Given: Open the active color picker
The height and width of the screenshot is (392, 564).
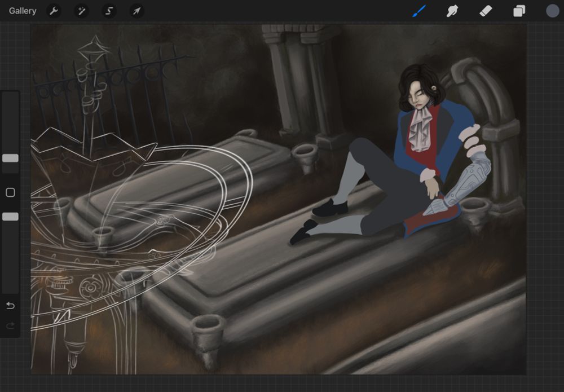Looking at the screenshot, I should (553, 11).
